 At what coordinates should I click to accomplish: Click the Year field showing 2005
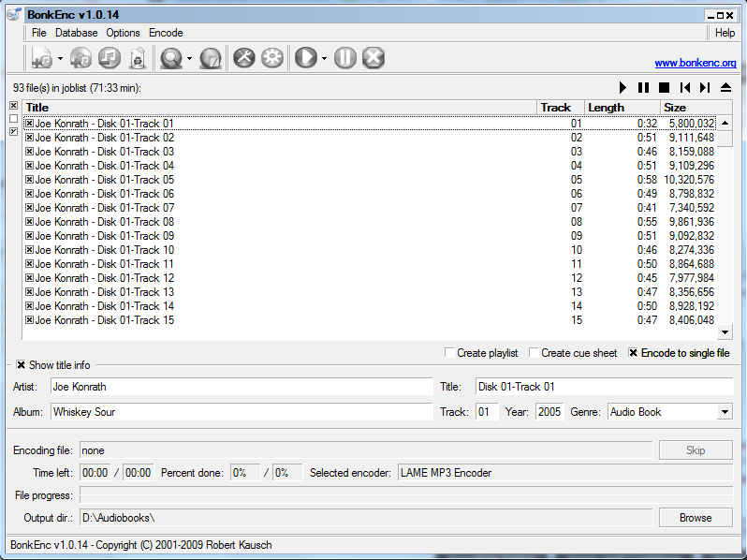(x=549, y=412)
